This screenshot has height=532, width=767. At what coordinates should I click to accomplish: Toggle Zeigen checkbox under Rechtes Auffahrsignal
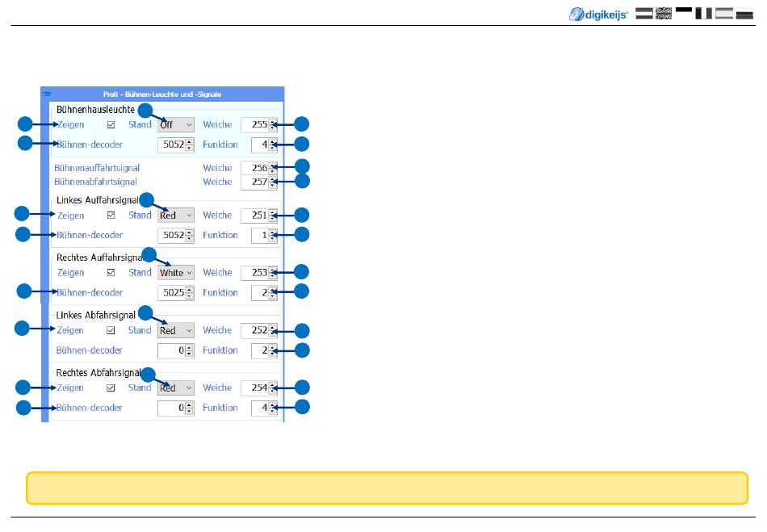tap(111, 272)
